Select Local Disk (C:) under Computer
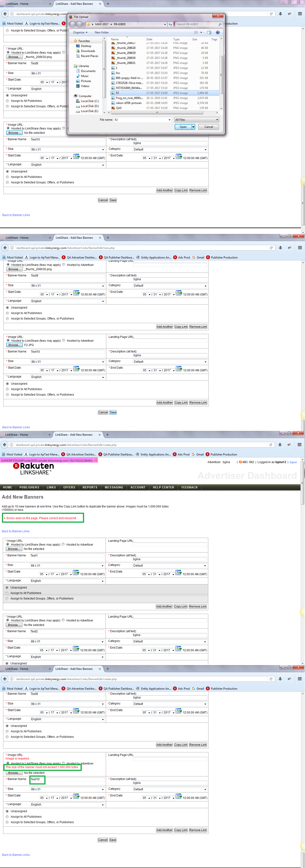The width and height of the screenshot is (305, 868). coord(90,101)
